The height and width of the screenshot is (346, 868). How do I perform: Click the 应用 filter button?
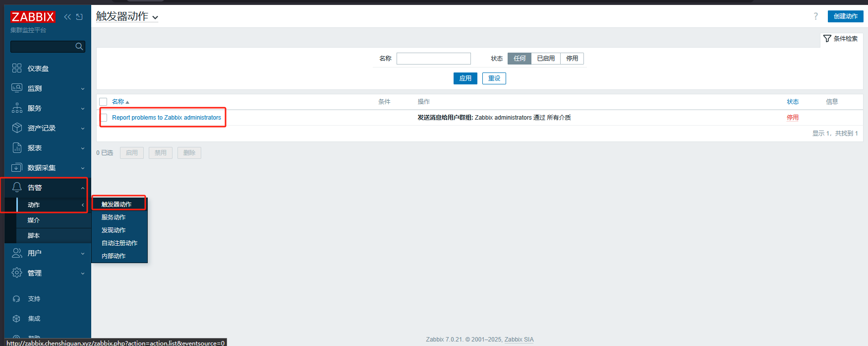tap(465, 78)
